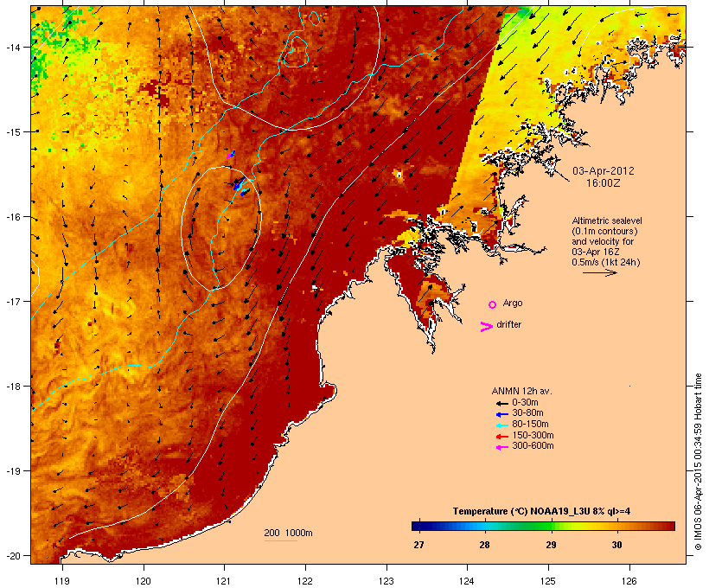
Task: Click the black 0-30m legend arrow
Action: coord(502,404)
